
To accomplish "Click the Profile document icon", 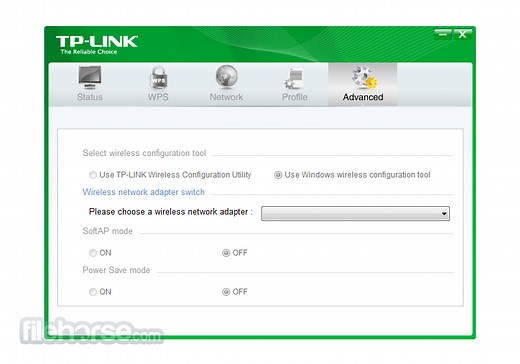I will click(x=294, y=79).
